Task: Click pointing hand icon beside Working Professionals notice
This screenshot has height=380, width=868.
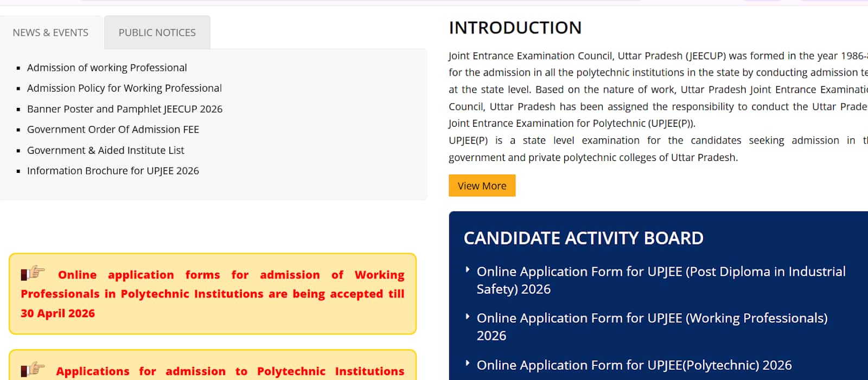Action: (x=33, y=273)
